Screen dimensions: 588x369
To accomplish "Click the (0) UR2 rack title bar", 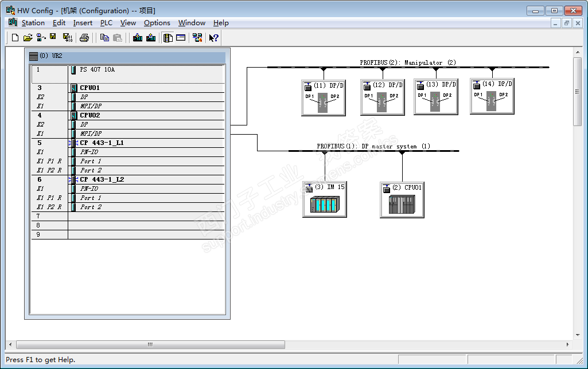I will click(127, 56).
